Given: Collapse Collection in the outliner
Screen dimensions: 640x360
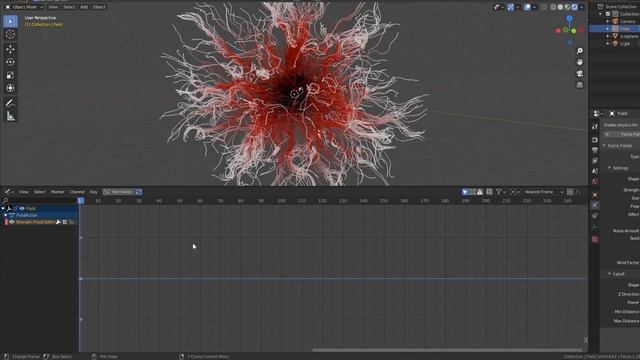Looking at the screenshot, I should click(x=601, y=14).
